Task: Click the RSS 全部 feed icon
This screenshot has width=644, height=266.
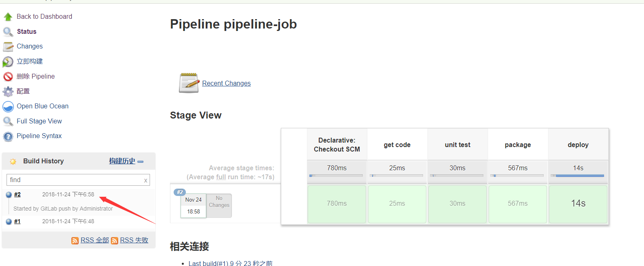Action: (x=75, y=240)
